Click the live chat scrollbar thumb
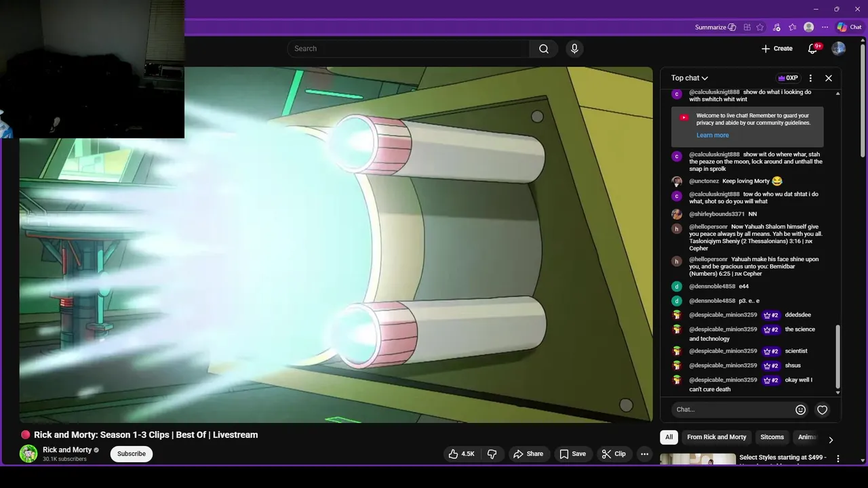The height and width of the screenshot is (488, 868). pos(837,356)
